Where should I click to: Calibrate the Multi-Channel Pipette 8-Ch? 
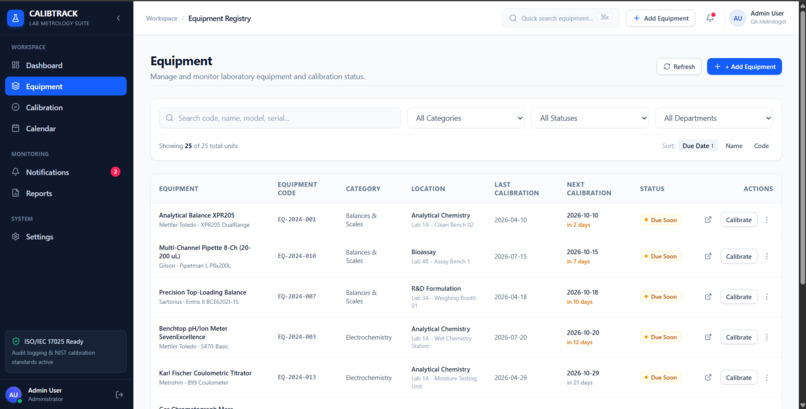(x=739, y=256)
